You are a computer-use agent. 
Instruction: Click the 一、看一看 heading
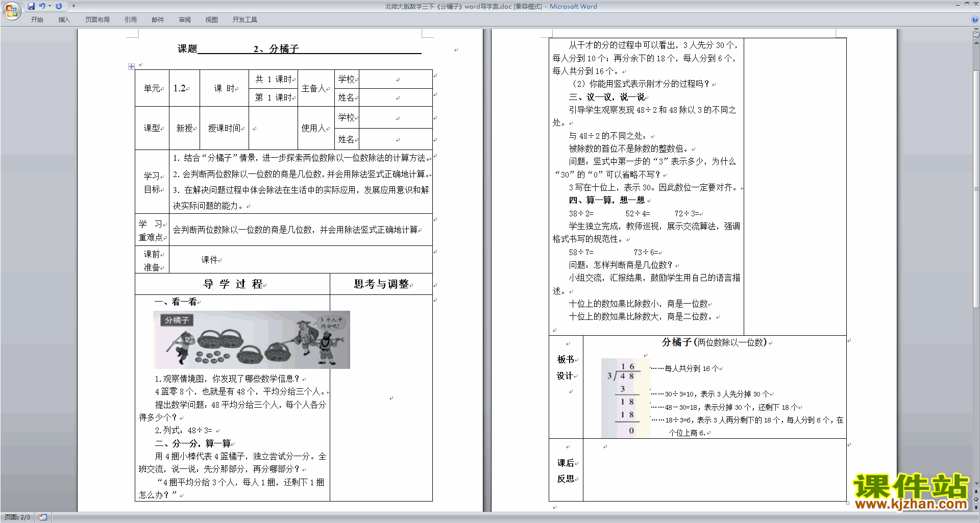pos(176,302)
